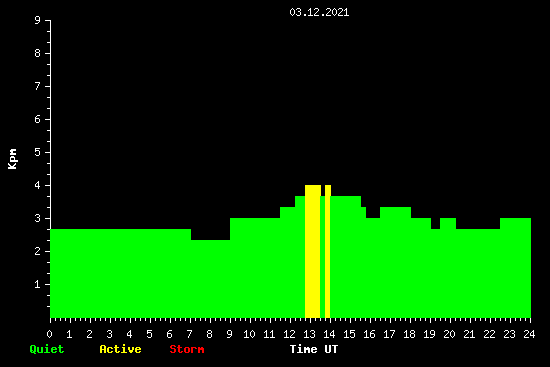Screen dimensions: 550x367
Task: Click x-axis hour label 18
Action: pos(409,334)
